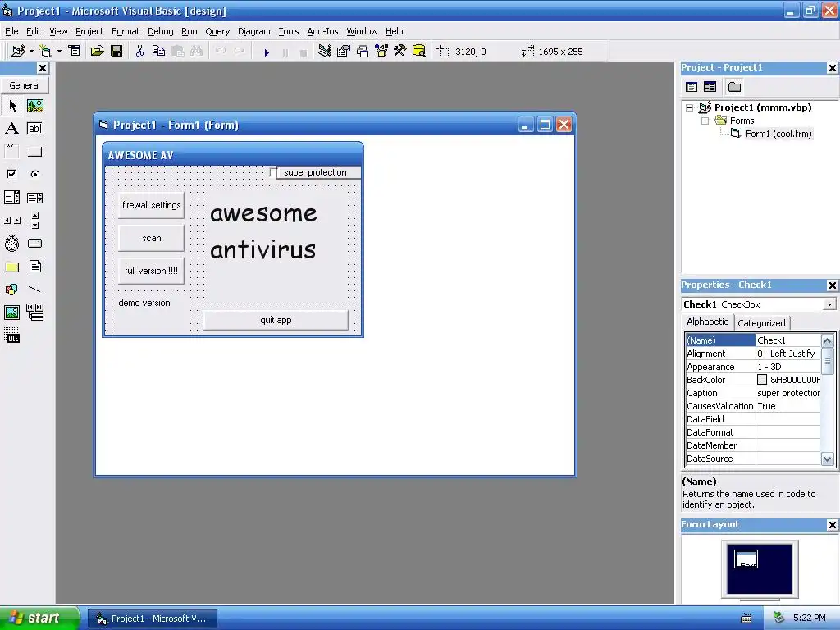Viewport: 840px width, 630px height.
Task: Click View Code icon in Project panel
Action: pos(692,87)
